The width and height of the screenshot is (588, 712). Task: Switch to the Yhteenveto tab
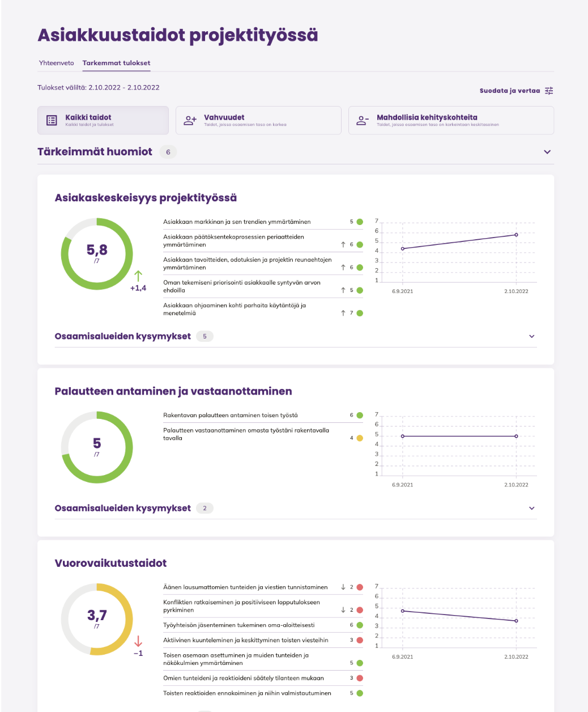56,63
